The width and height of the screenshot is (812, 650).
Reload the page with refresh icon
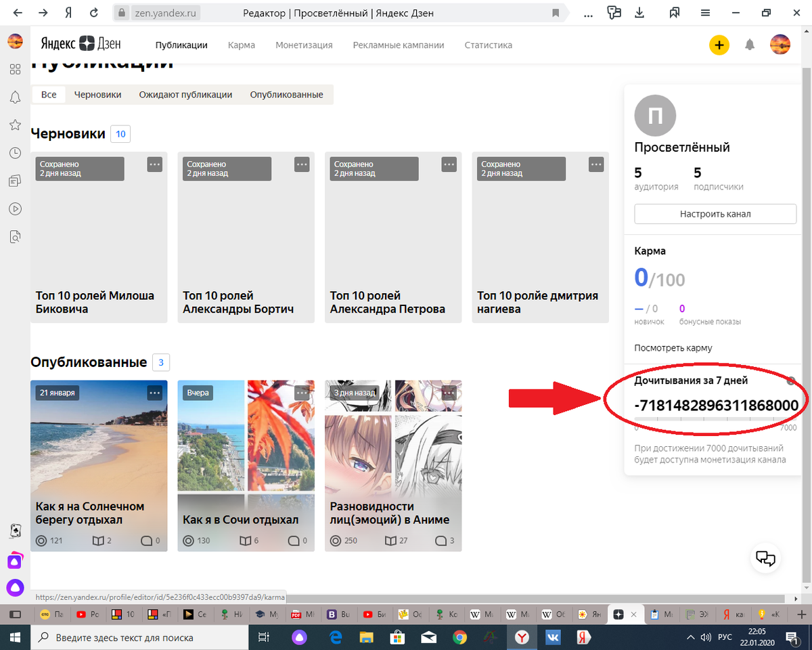tap(94, 13)
